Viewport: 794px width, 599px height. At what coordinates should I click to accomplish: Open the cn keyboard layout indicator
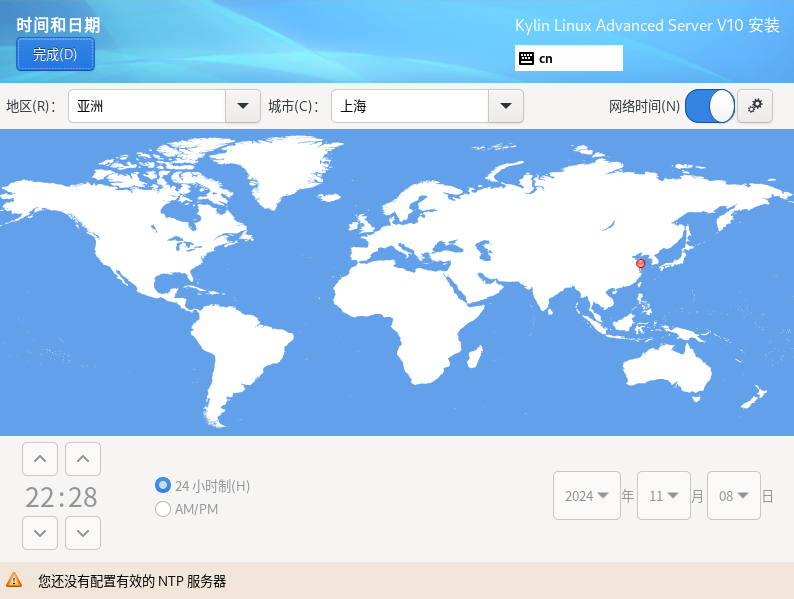(569, 58)
